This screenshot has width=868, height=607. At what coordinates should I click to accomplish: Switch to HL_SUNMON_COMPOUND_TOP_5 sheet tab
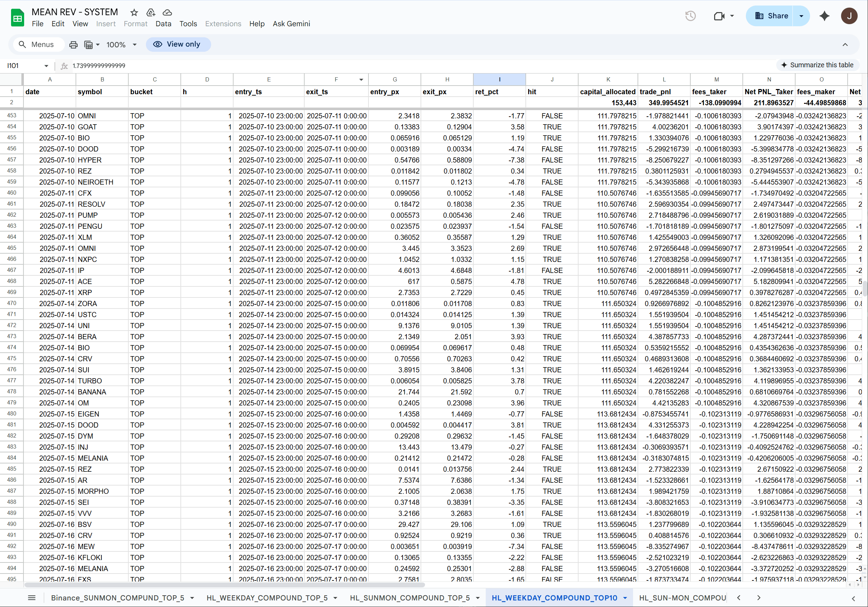coord(410,598)
